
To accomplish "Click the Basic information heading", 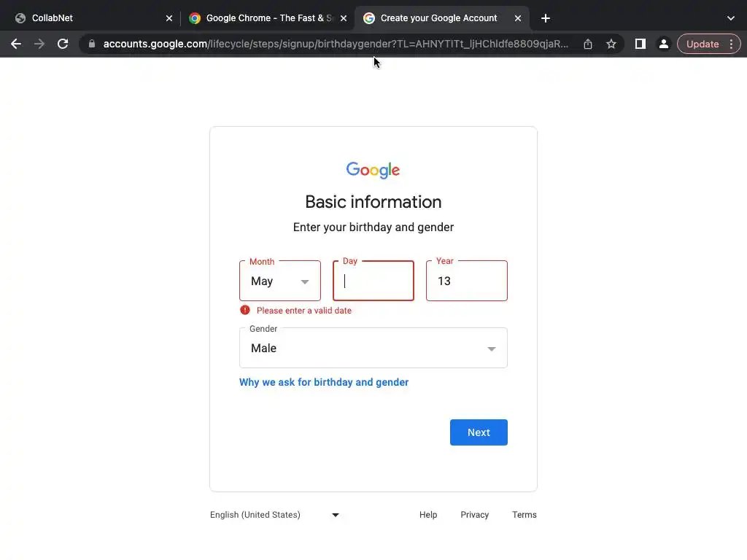I will tap(373, 202).
